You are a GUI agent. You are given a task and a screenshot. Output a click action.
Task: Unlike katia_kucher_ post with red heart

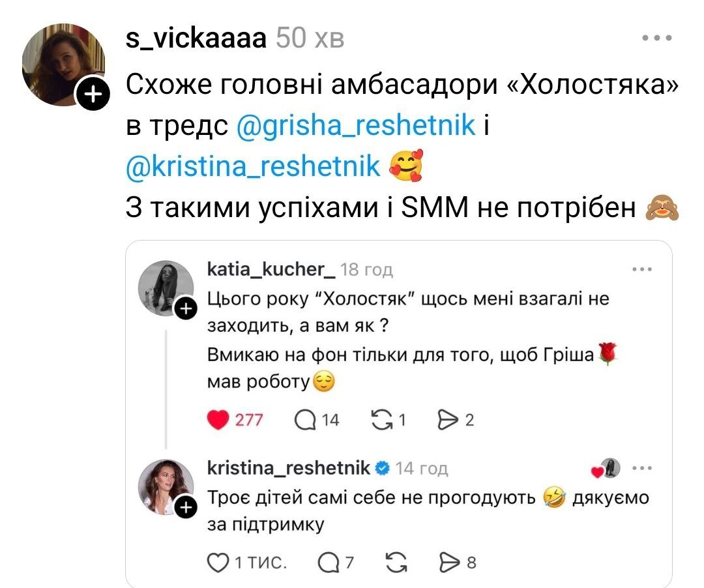tap(218, 420)
